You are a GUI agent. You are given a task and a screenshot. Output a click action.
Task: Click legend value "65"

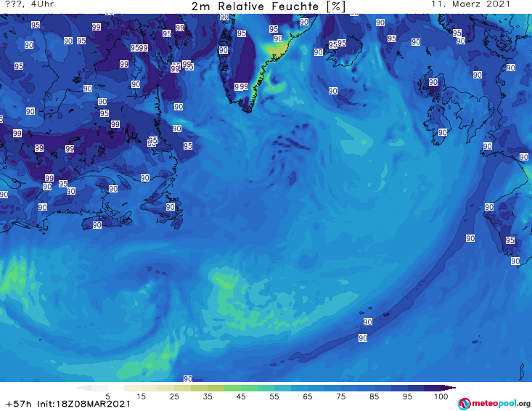tap(307, 396)
